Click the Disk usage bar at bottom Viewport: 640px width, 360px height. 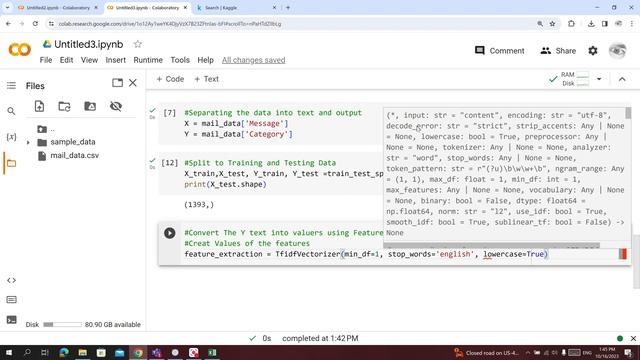tap(62, 324)
